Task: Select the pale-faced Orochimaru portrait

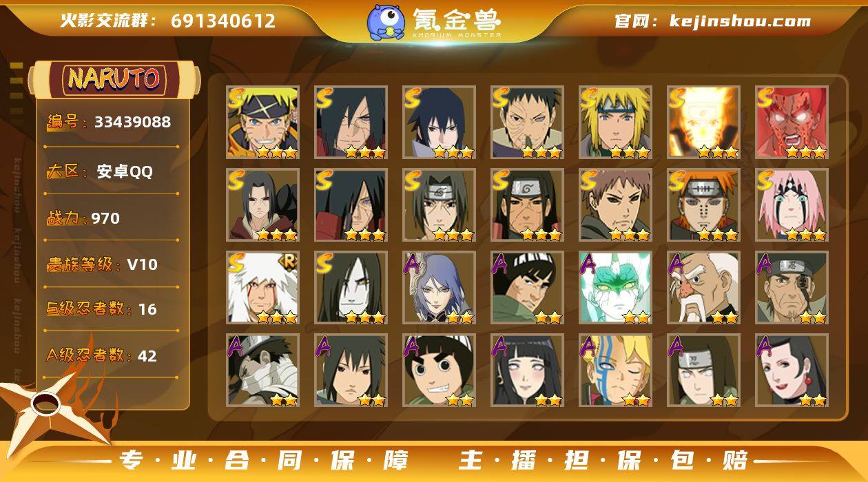Action: pyautogui.click(x=351, y=288)
